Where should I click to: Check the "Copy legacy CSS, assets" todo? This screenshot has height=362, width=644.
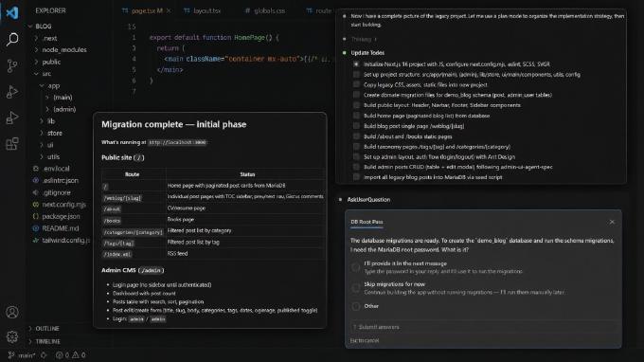point(356,84)
